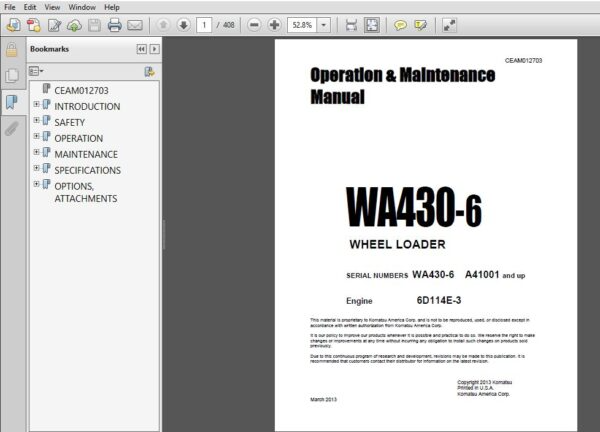This screenshot has height=432, width=600.
Task: Jump to the OPERATION bookmark
Action: pyautogui.click(x=78, y=138)
